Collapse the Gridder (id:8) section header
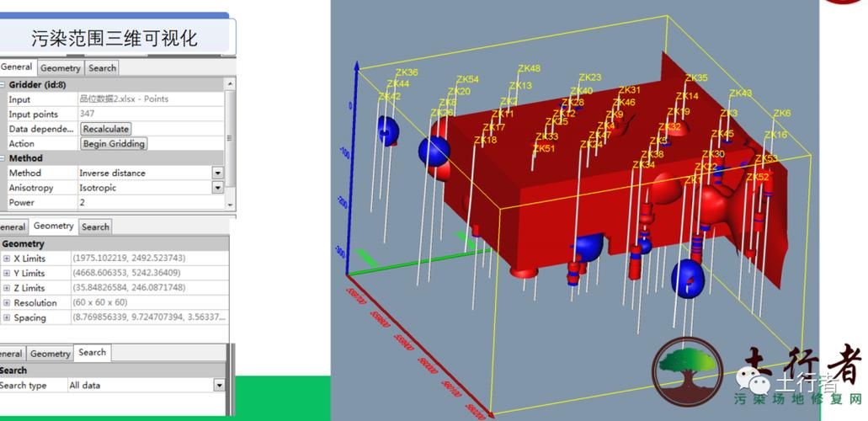 click(x=3, y=84)
